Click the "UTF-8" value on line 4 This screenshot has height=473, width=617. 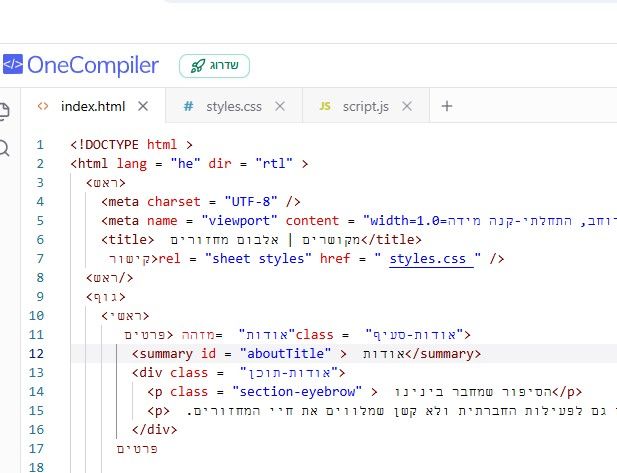tap(251, 202)
